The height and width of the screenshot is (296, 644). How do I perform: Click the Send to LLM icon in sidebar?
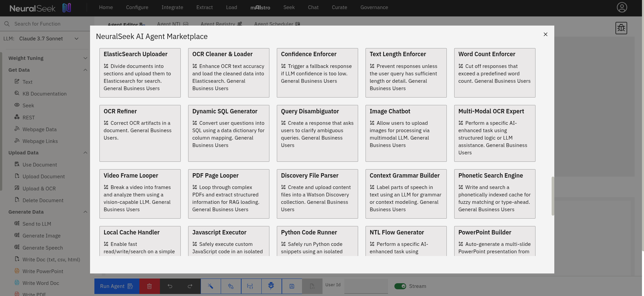17,223
